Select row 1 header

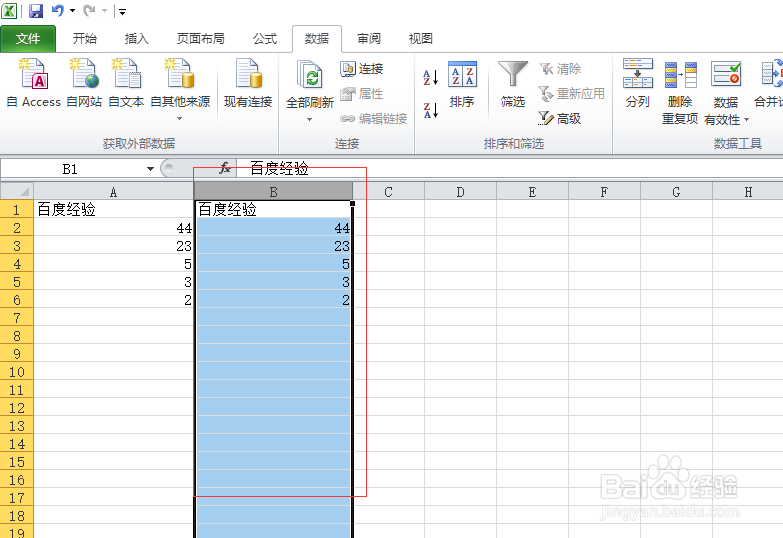click(x=17, y=210)
